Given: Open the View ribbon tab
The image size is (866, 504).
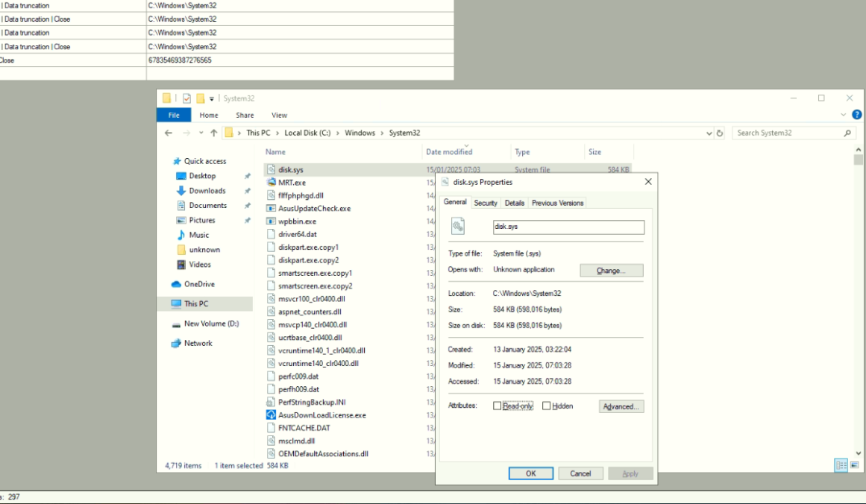Looking at the screenshot, I should point(279,115).
